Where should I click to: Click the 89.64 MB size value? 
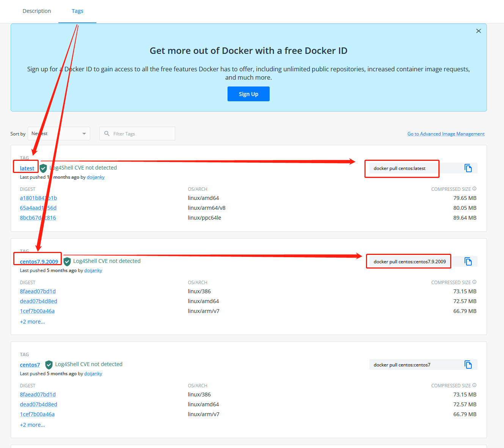(x=465, y=218)
